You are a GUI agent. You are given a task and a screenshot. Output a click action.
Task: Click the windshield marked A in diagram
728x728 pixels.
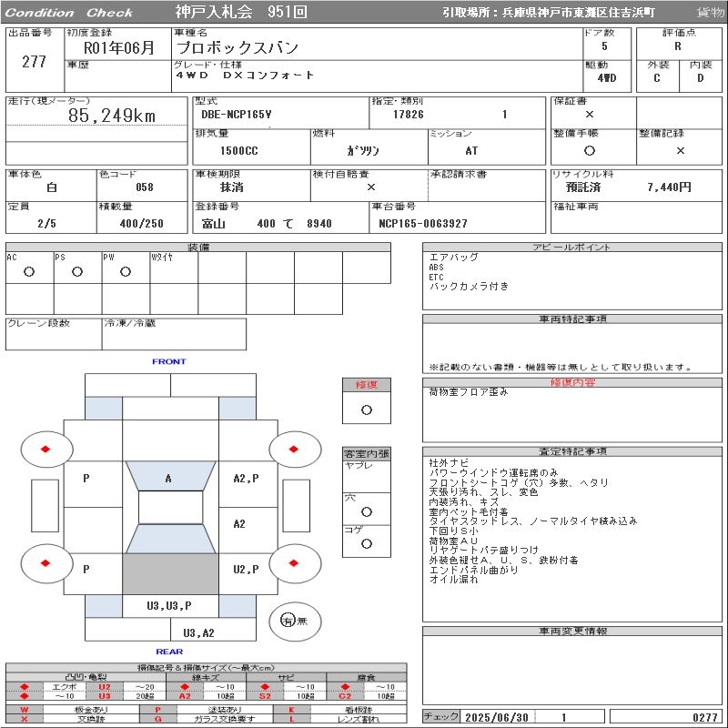pyautogui.click(x=170, y=476)
